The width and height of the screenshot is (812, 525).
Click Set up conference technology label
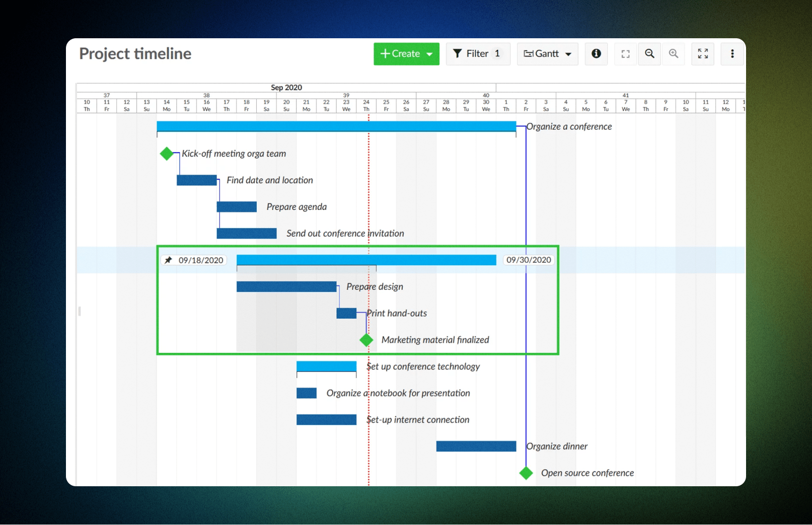point(423,367)
